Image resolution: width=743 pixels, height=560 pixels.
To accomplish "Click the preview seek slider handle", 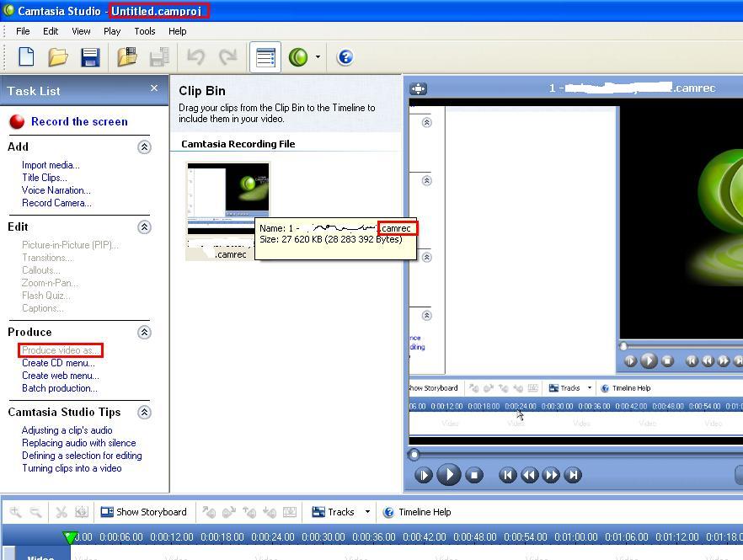I will pyautogui.click(x=414, y=455).
